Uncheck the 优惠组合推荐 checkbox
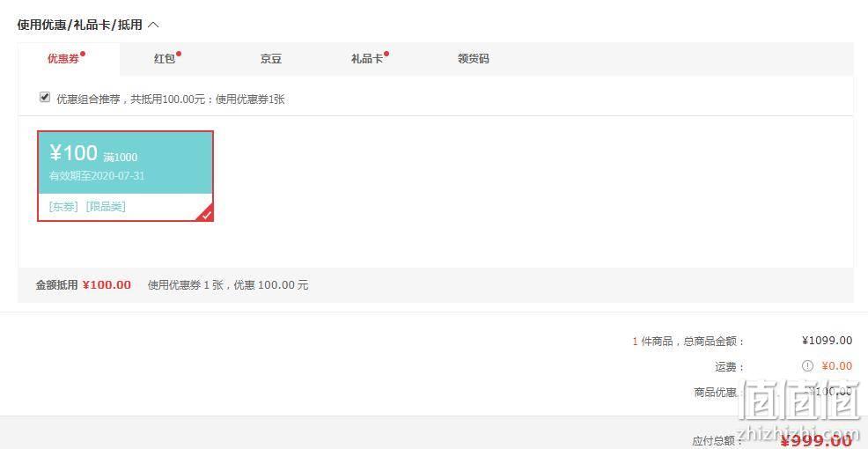Viewport: 868px width, 449px height. point(45,98)
